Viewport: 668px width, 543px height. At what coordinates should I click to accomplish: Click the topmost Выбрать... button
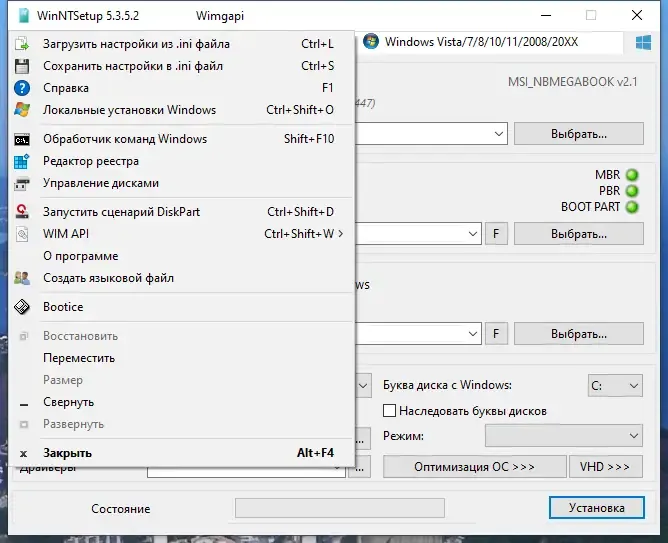tap(579, 134)
